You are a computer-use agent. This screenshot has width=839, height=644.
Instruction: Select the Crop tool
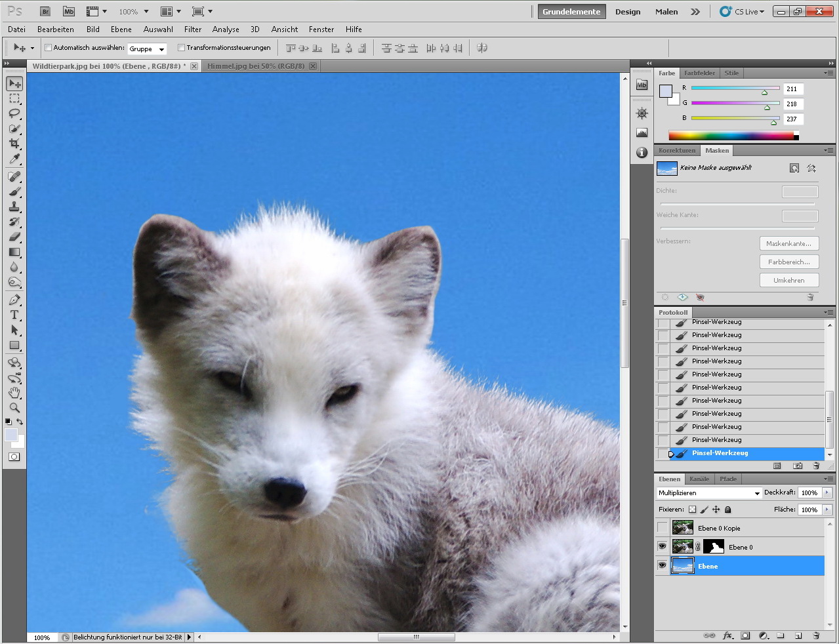click(14, 144)
